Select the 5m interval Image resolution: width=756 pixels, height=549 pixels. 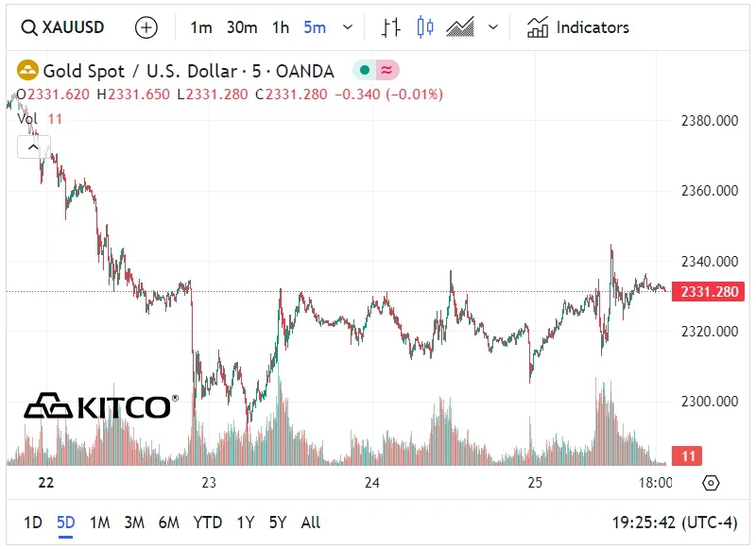tap(315, 27)
